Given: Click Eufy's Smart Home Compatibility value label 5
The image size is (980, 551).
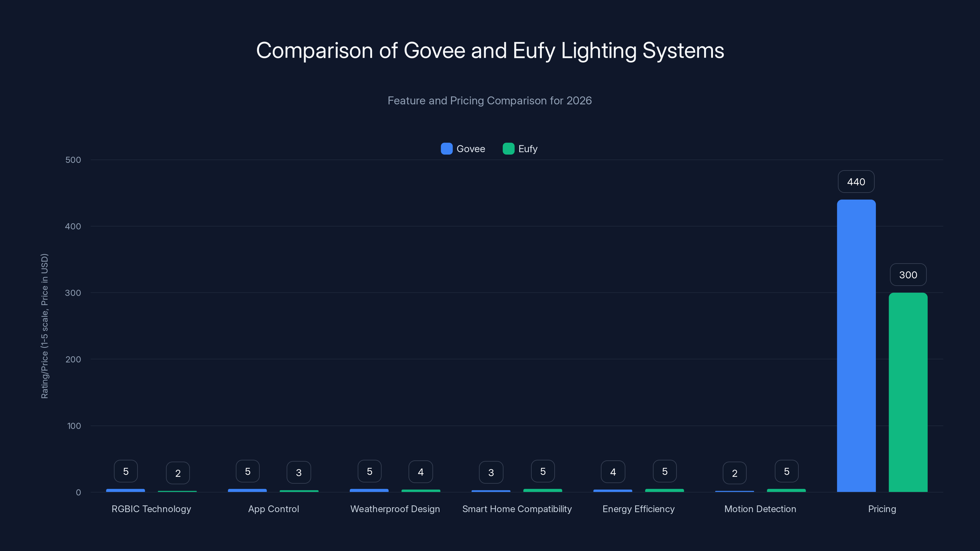Looking at the screenshot, I should [x=543, y=471].
